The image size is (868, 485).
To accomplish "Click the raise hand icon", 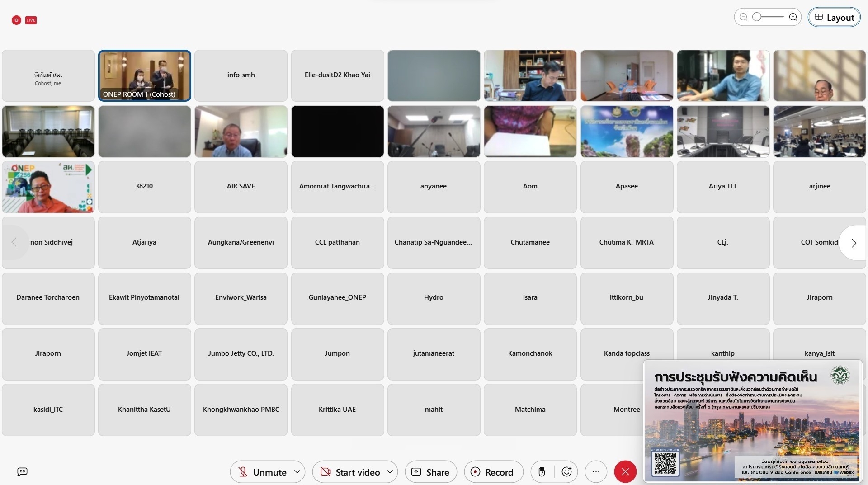I will [542, 472].
